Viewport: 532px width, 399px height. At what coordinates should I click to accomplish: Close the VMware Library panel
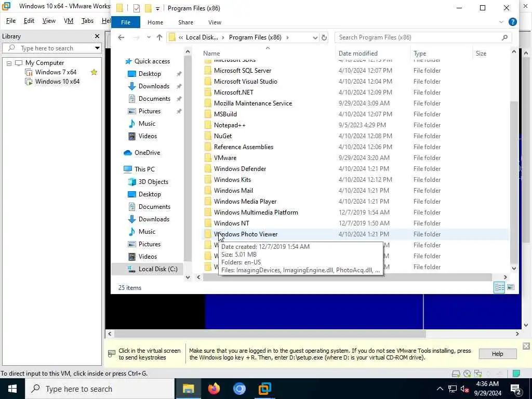[97, 36]
